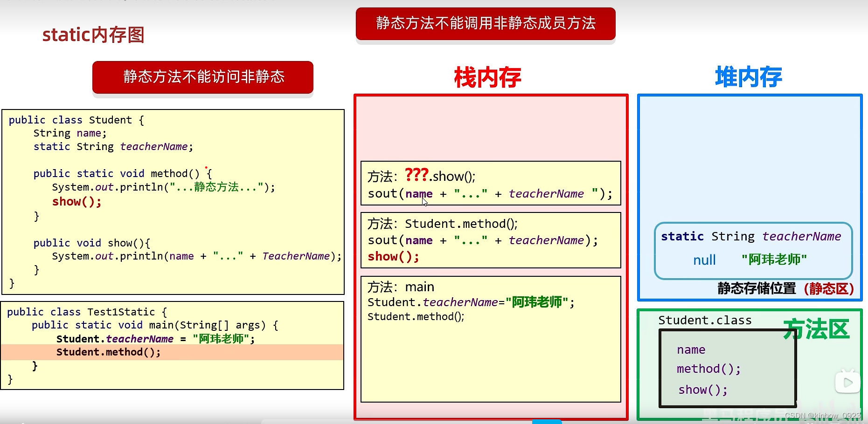The image size is (868, 424).
Task: Click the highlighted line Student.method(); in Test1Static
Action: (109, 352)
